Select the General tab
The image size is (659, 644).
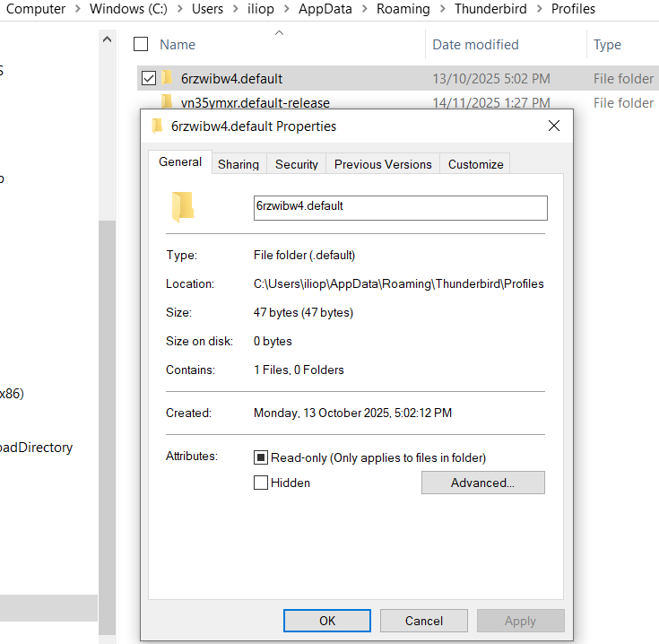point(180,161)
